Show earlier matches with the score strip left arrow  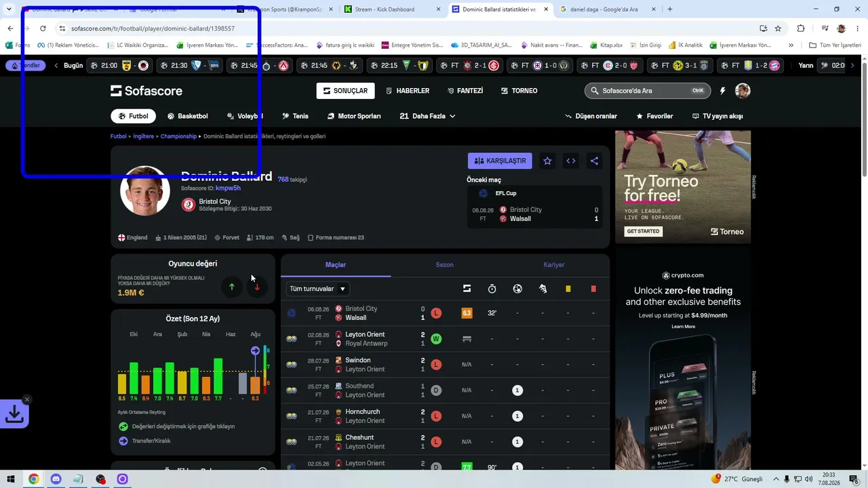(56, 66)
